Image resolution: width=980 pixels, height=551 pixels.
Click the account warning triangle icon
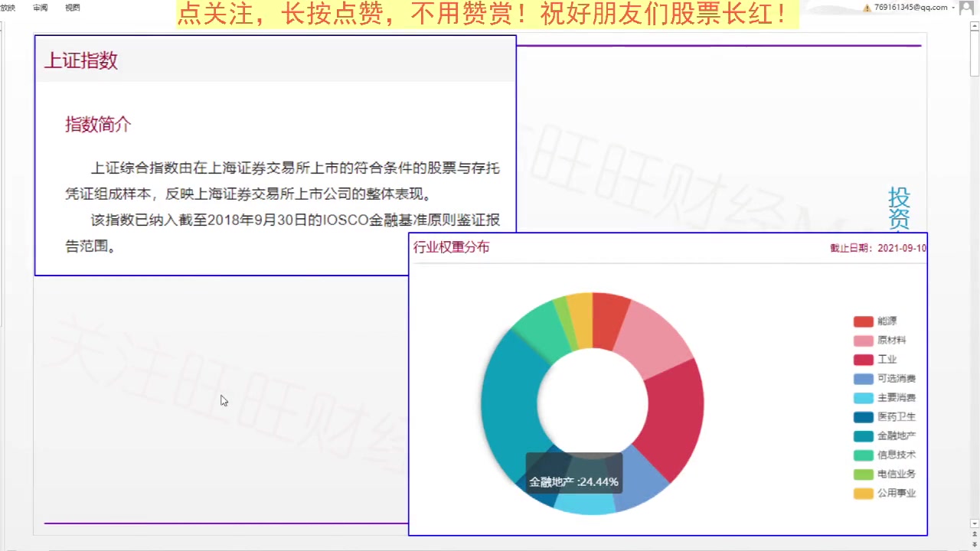867,8
